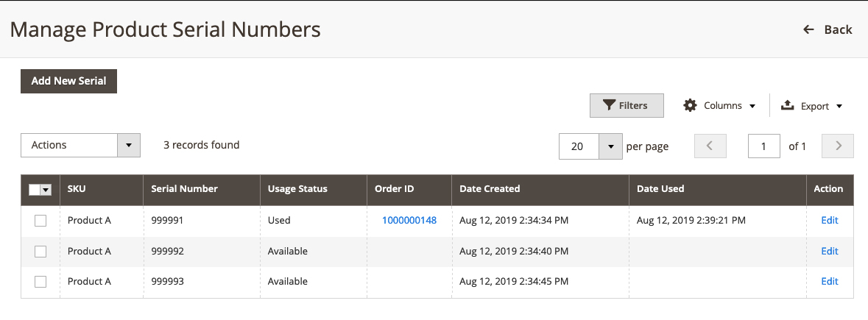
Task: Expand the per page size dropdown
Action: [610, 146]
